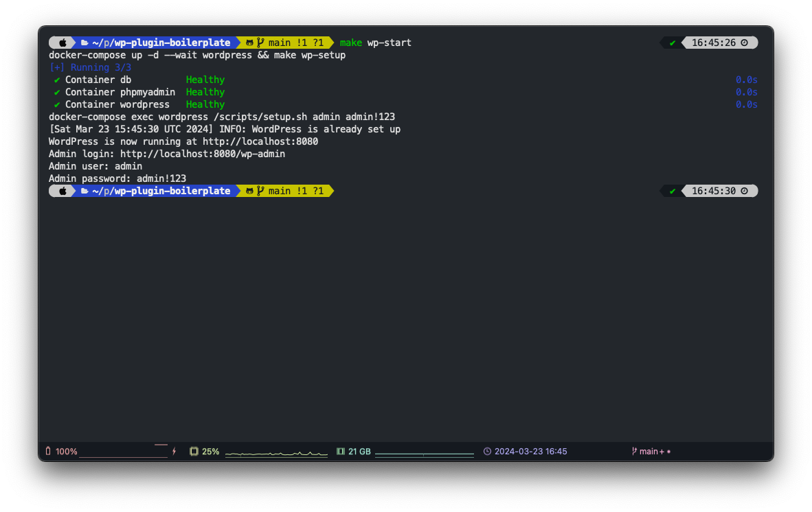Click the 'main !1 ?1' git status in the first prompt
The height and width of the screenshot is (512, 812).
[295, 43]
